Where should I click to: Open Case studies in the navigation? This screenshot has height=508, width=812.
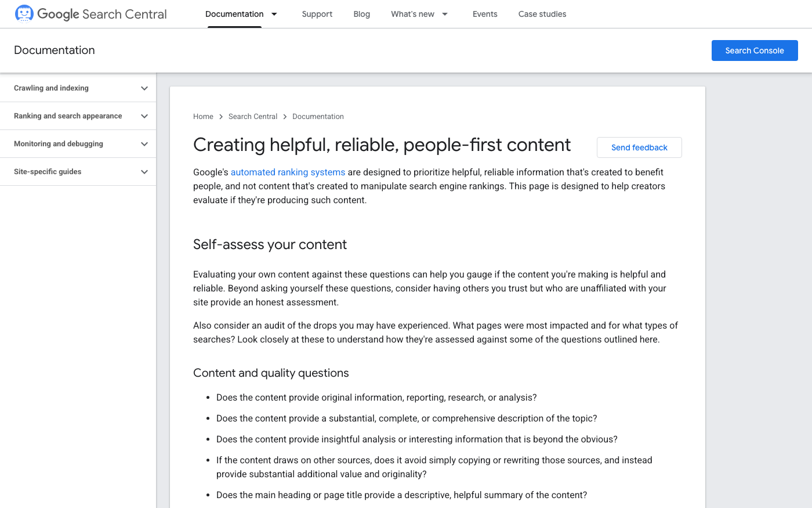[x=542, y=14]
